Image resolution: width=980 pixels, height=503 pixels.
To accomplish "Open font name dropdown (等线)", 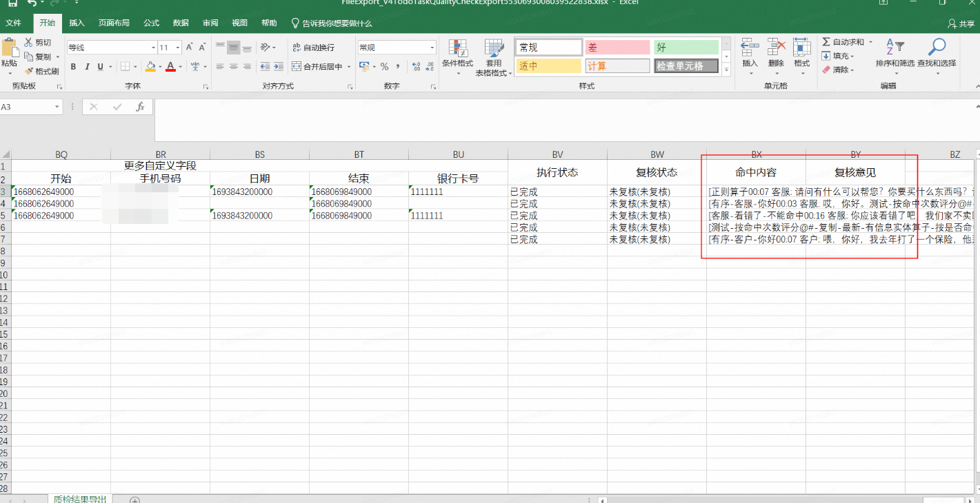I will (153, 48).
